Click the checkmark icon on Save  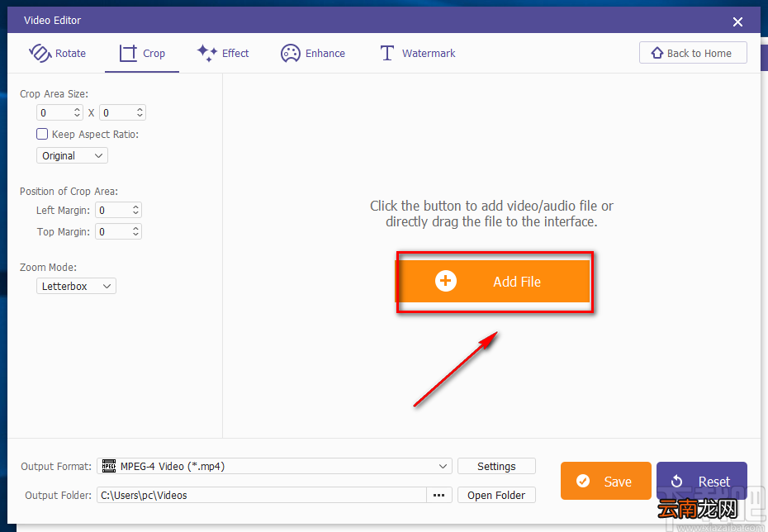[583, 481]
